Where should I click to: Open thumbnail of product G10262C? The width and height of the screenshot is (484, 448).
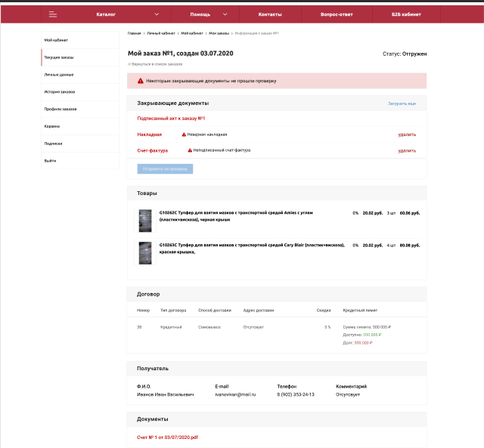click(145, 221)
